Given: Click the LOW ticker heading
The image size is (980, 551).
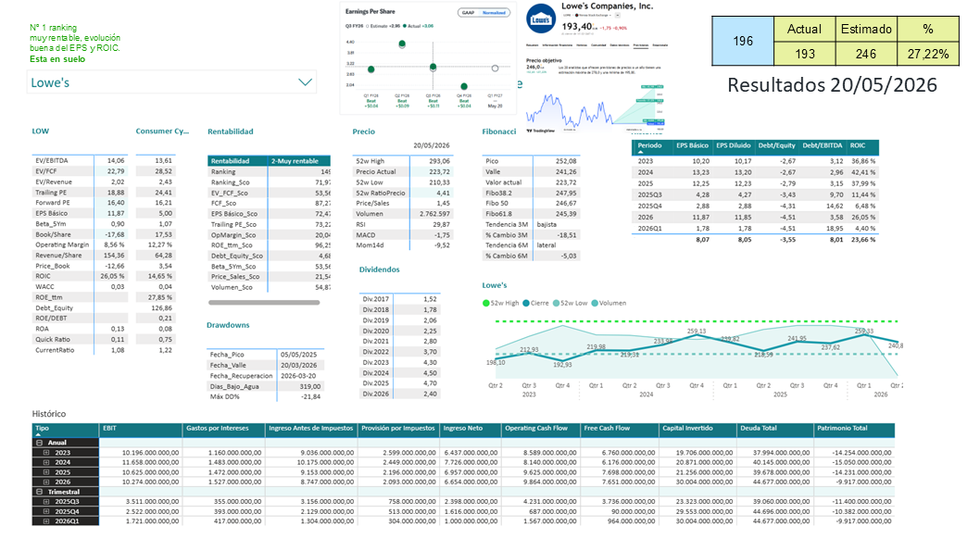Looking at the screenshot, I should 41,131.
